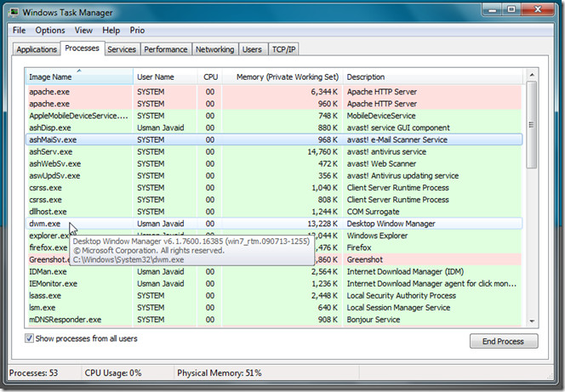Select the ashDisp.exe process

coord(274,128)
